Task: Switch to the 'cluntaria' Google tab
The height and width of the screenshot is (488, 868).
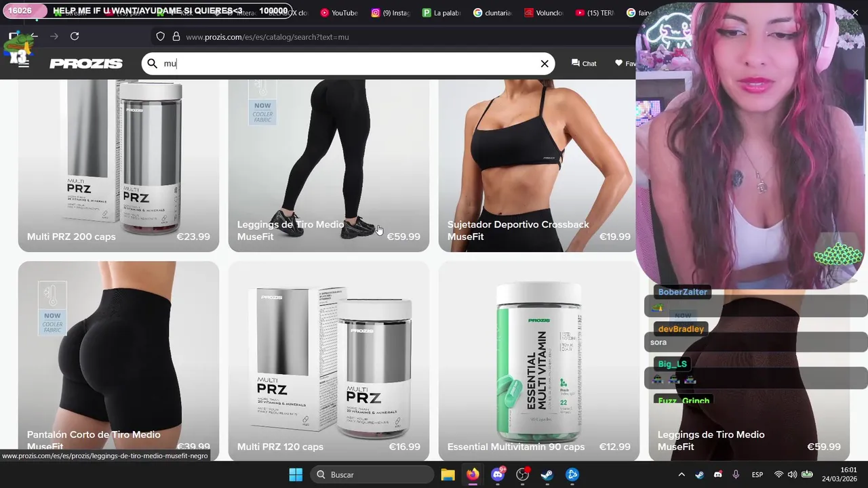Action: (x=492, y=12)
